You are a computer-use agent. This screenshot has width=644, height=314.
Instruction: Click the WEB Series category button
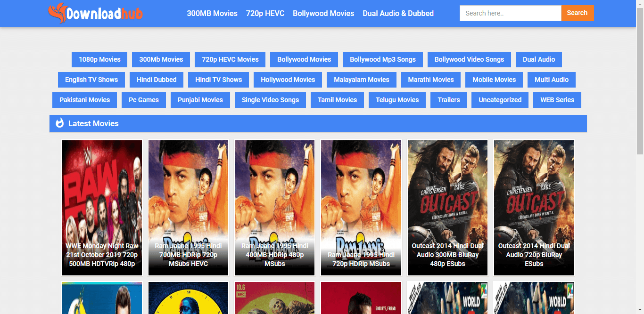[x=557, y=100]
